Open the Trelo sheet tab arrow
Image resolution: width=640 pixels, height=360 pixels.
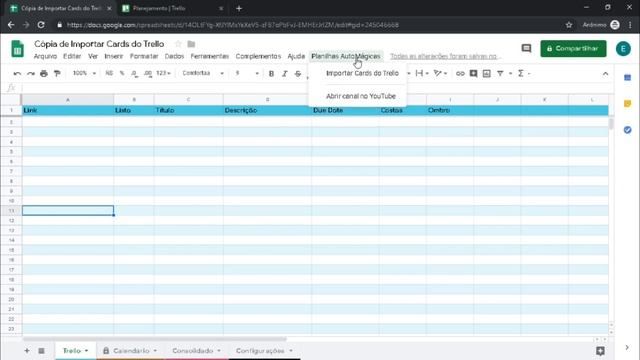87,351
